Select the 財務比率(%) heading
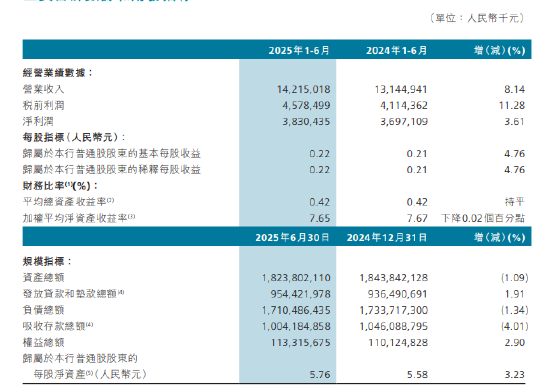The image size is (550, 387). (60, 186)
